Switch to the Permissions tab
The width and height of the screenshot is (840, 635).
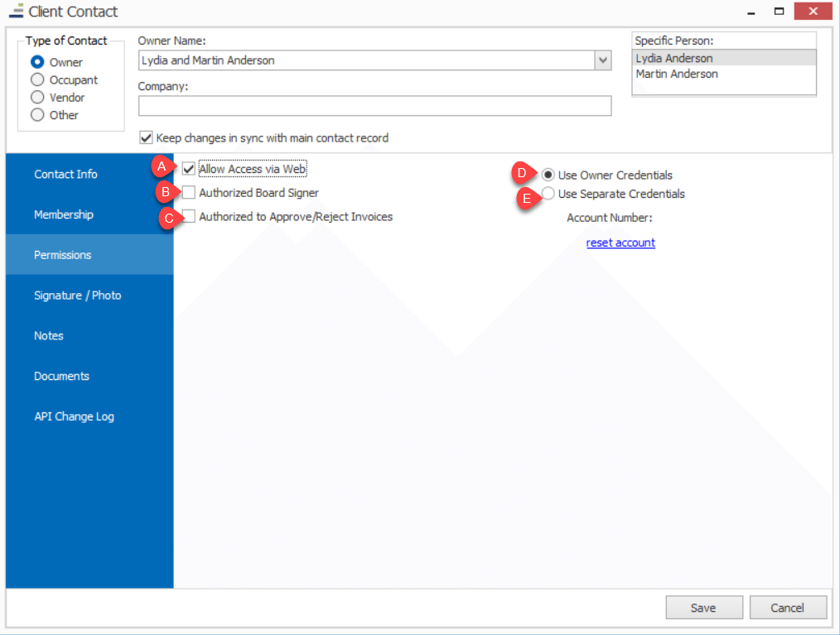[x=89, y=255]
